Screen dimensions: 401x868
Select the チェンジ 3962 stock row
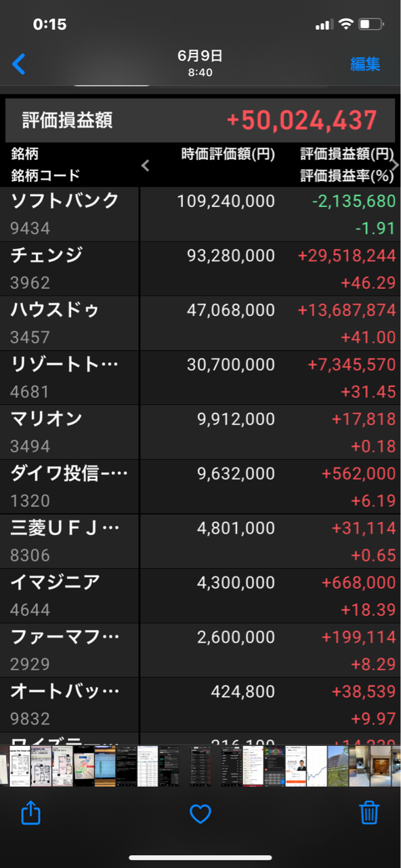(200, 269)
